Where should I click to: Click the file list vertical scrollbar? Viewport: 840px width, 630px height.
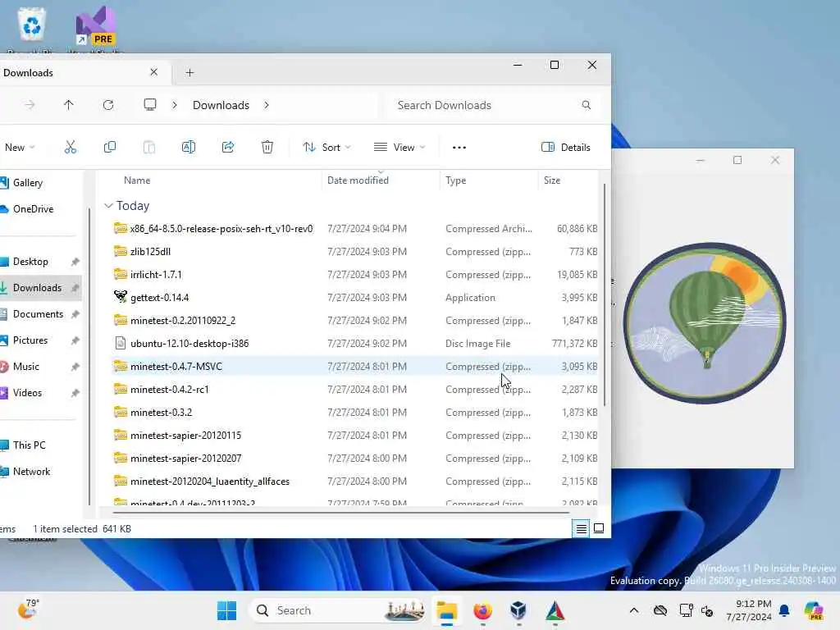coord(605,294)
